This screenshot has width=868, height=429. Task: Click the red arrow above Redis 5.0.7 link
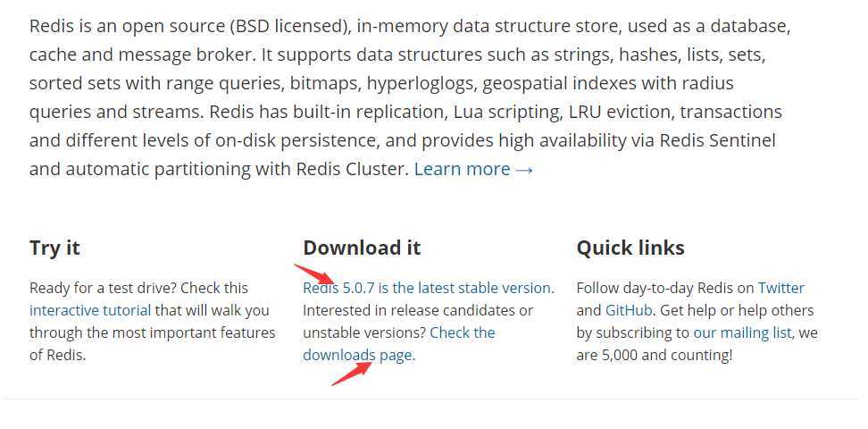[x=314, y=273]
